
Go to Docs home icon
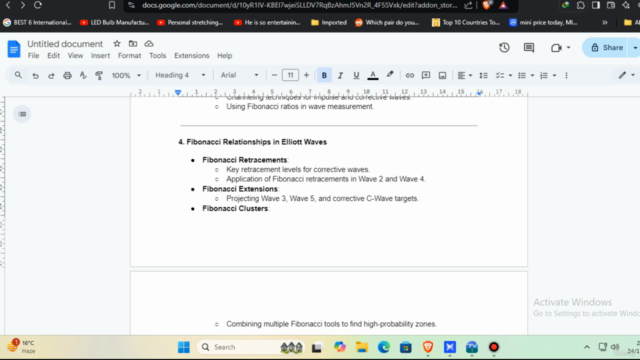14,49
